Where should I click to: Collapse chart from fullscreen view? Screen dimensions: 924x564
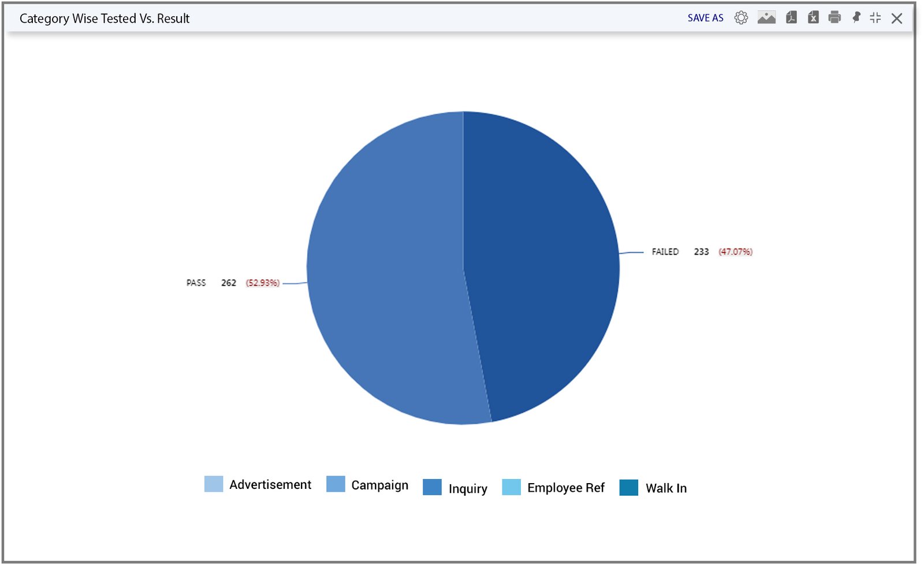pyautogui.click(x=875, y=18)
